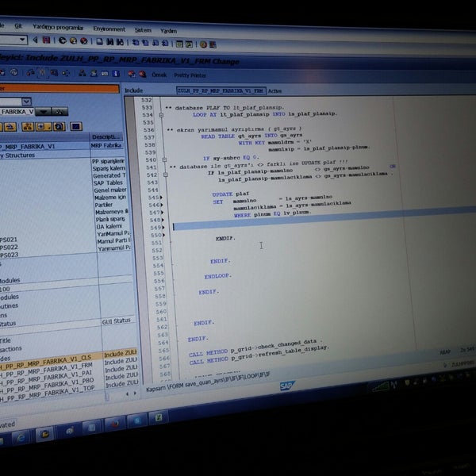Click the red Cancel icon
This screenshot has height=476, width=476.
click(84, 41)
